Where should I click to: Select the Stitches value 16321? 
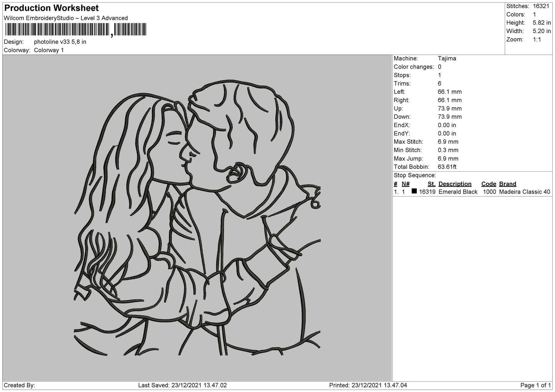click(x=542, y=6)
